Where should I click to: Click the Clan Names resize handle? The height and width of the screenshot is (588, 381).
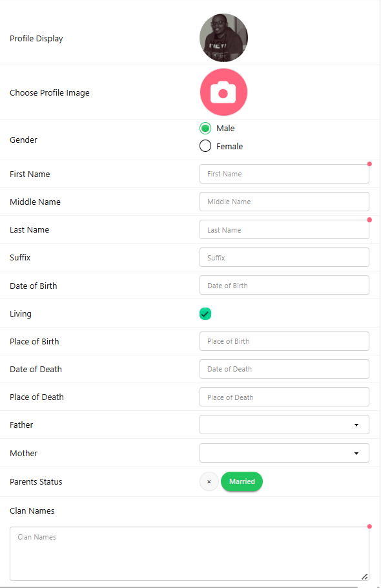pos(364,576)
